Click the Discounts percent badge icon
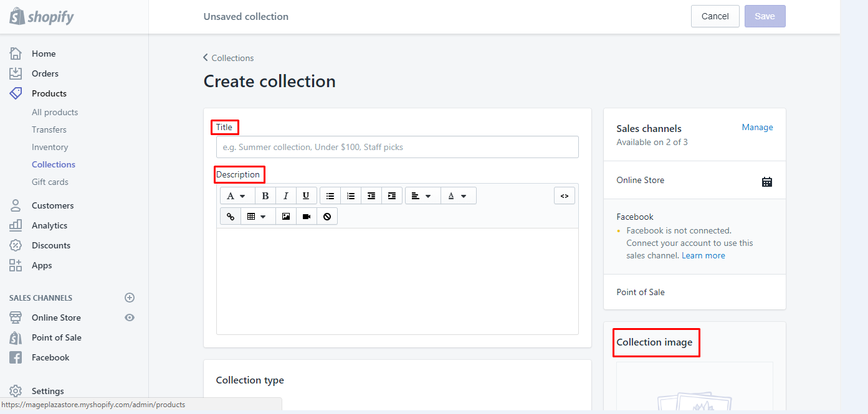Screen dimensions: 868x414 pyautogui.click(x=16, y=245)
